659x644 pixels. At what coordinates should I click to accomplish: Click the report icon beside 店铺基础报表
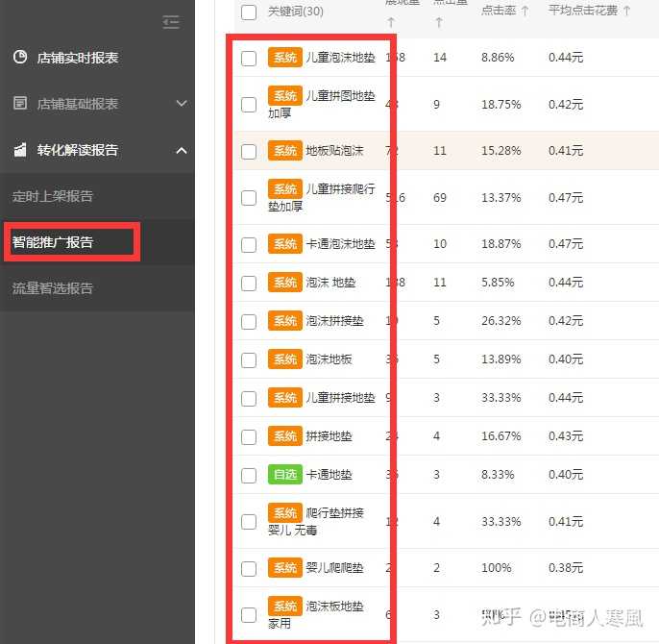point(20,103)
